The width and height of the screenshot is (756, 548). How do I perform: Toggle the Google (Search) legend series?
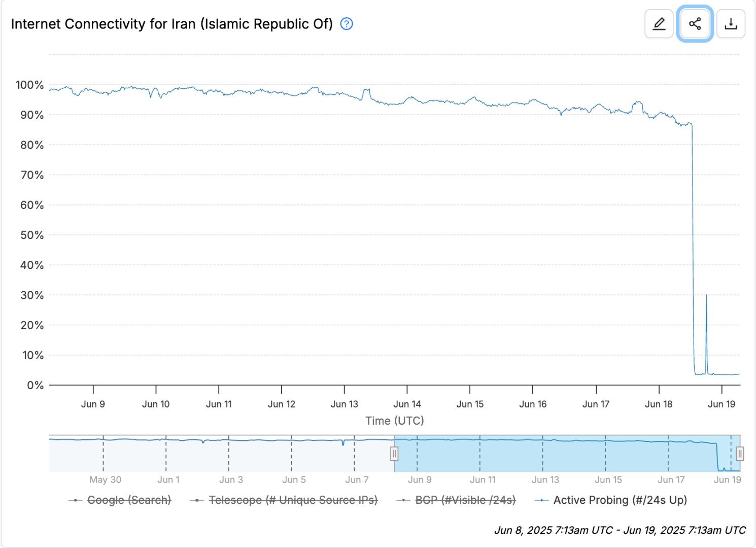(x=120, y=500)
